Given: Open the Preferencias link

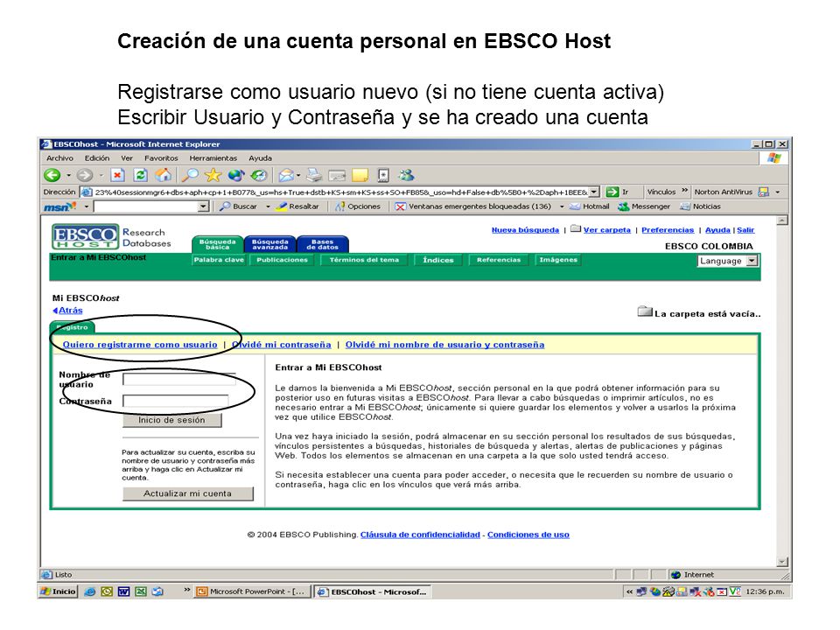Looking at the screenshot, I should point(668,230).
